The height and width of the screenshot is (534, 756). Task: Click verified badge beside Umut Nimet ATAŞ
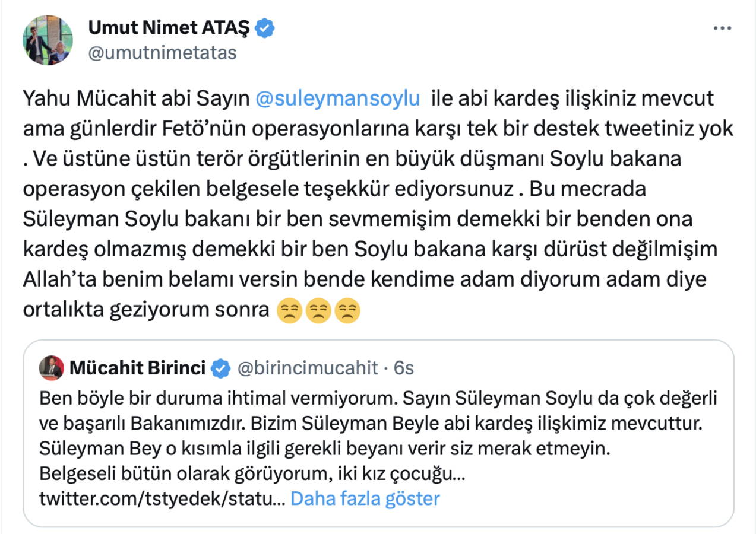pyautogui.click(x=264, y=28)
